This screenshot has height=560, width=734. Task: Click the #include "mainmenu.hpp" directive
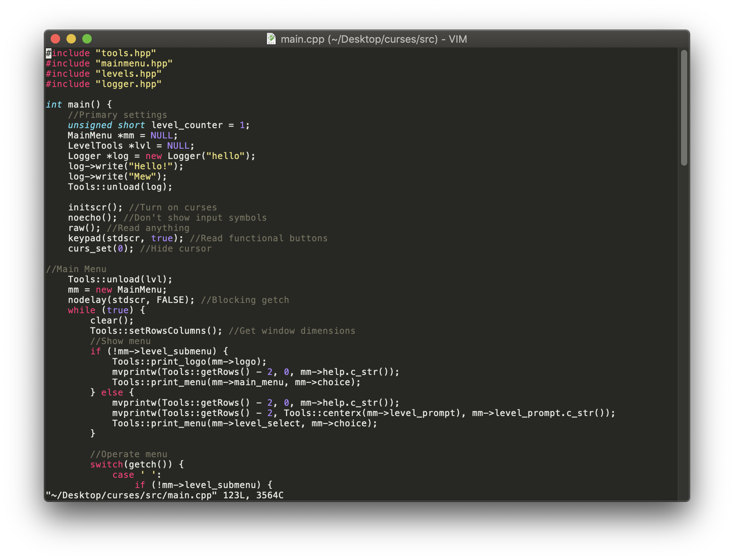109,63
